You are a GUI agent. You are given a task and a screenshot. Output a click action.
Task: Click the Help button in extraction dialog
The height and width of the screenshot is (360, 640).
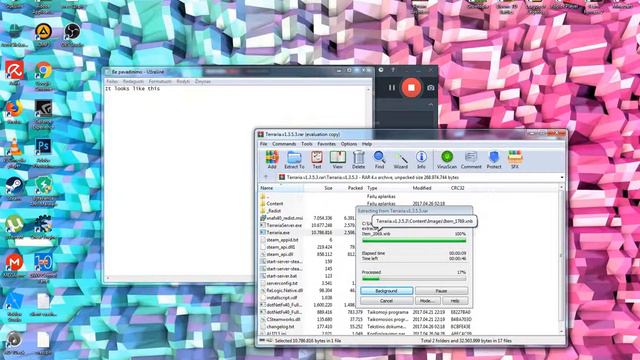coord(455,301)
